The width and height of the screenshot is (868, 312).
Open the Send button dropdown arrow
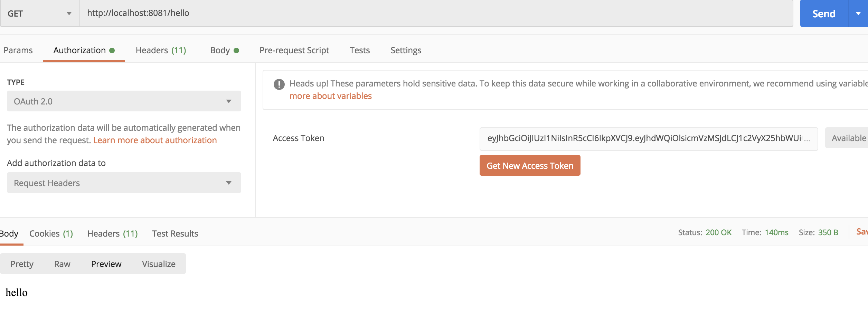[x=858, y=13]
